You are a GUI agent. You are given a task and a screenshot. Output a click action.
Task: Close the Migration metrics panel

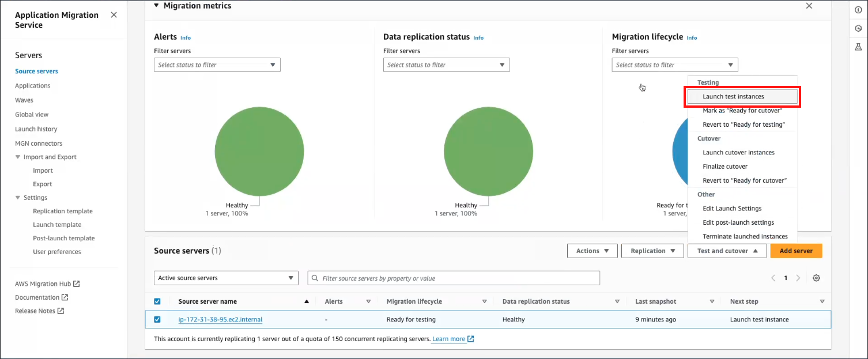coord(809,6)
